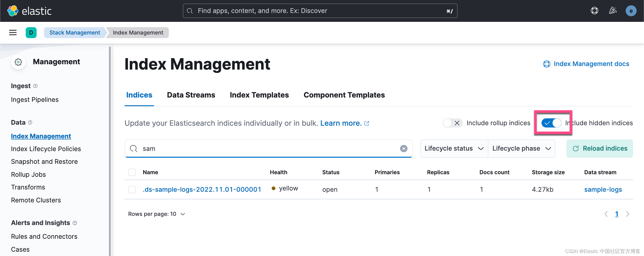
Task: Click the magnifier icon in the index search
Action: 134,149
